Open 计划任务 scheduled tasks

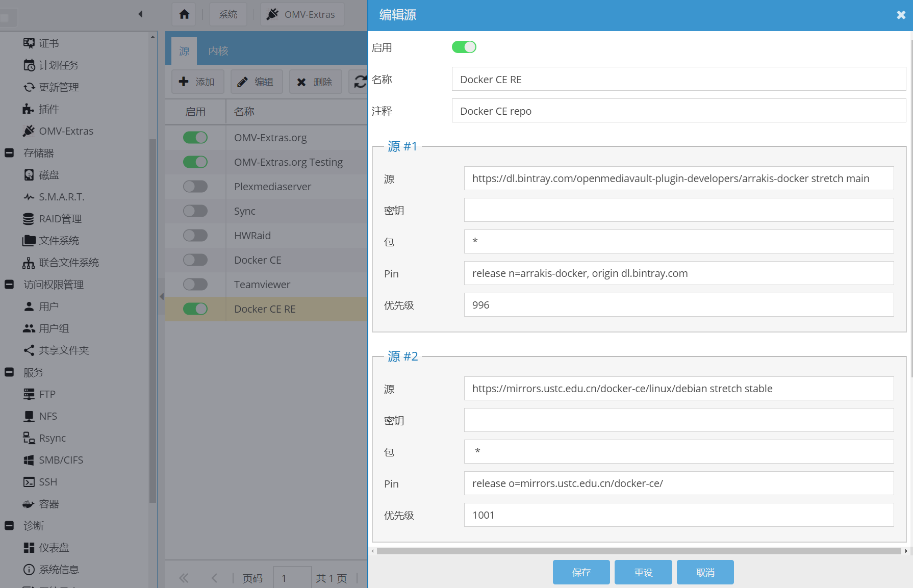tap(51, 65)
